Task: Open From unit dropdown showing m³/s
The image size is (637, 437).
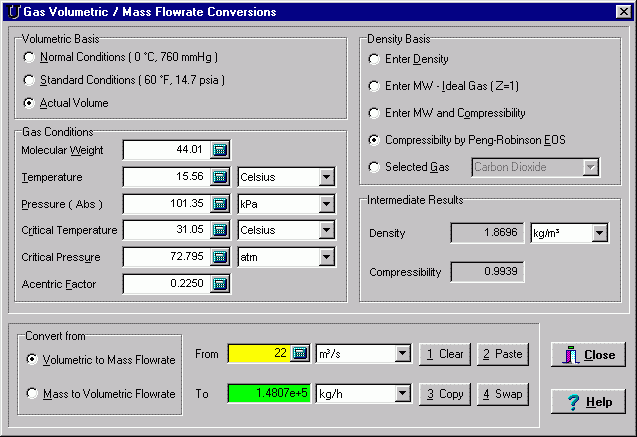Action: click(402, 354)
